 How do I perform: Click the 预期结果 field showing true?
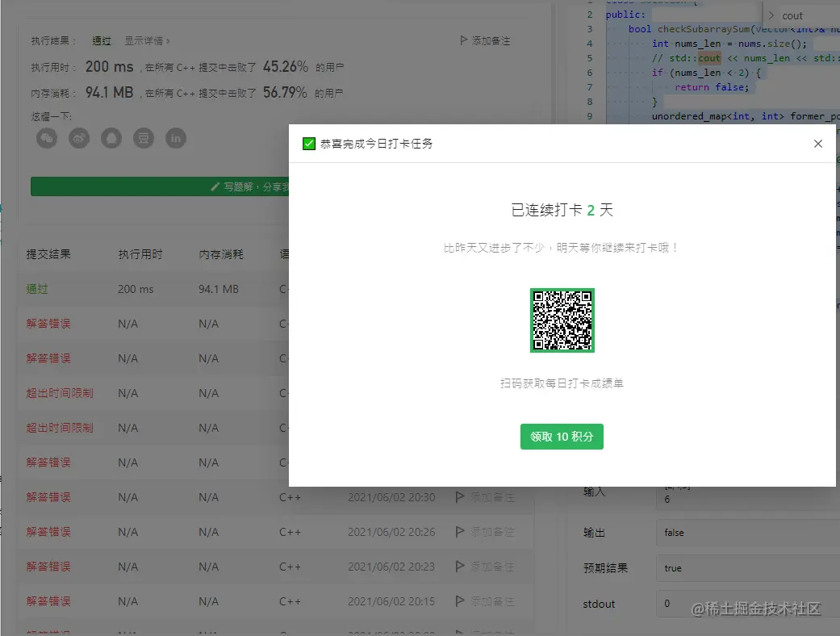pos(748,568)
